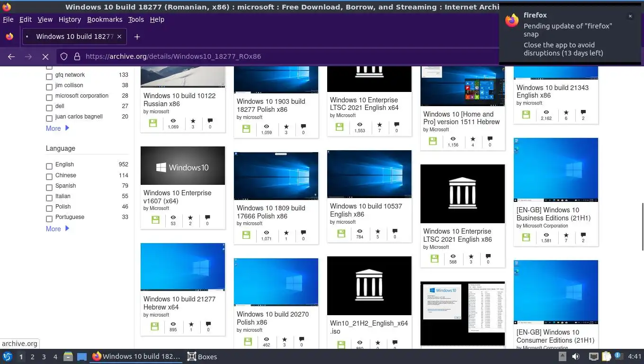
Task: Open the View menu
Action: pos(45,19)
